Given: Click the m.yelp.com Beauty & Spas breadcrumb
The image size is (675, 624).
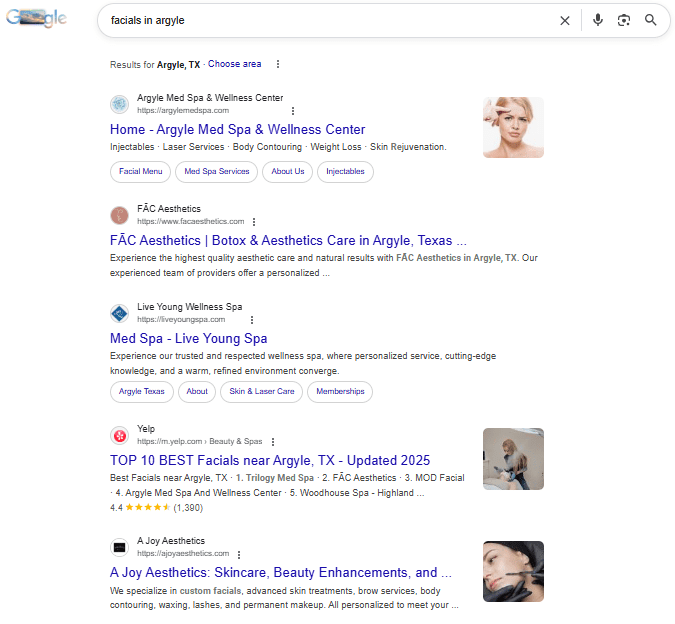Looking at the screenshot, I should (200, 442).
